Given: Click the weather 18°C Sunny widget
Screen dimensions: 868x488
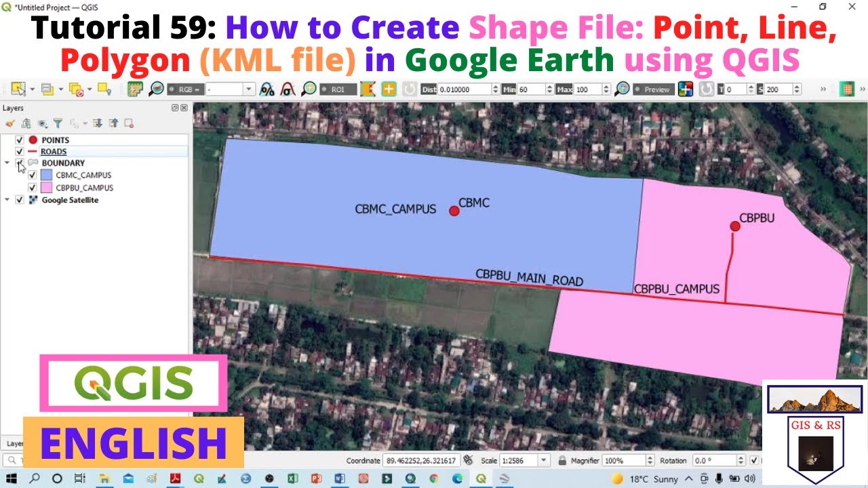Looking at the screenshot, I should (x=644, y=479).
